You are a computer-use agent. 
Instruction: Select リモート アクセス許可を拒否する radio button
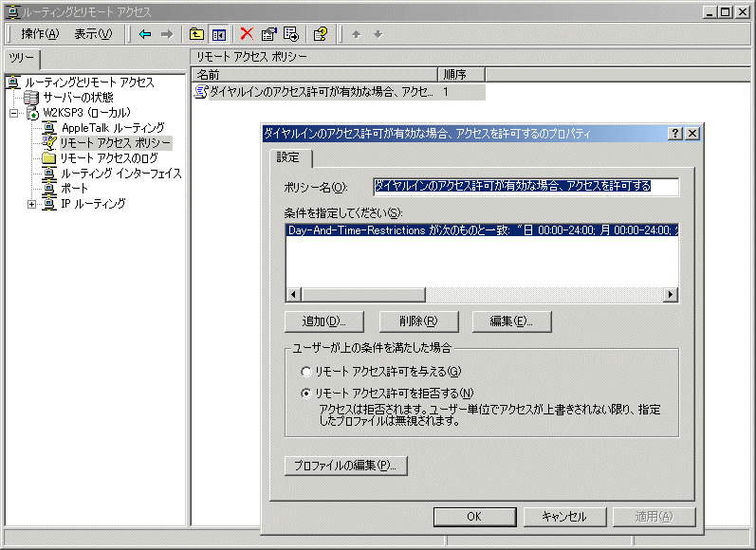pos(305,394)
